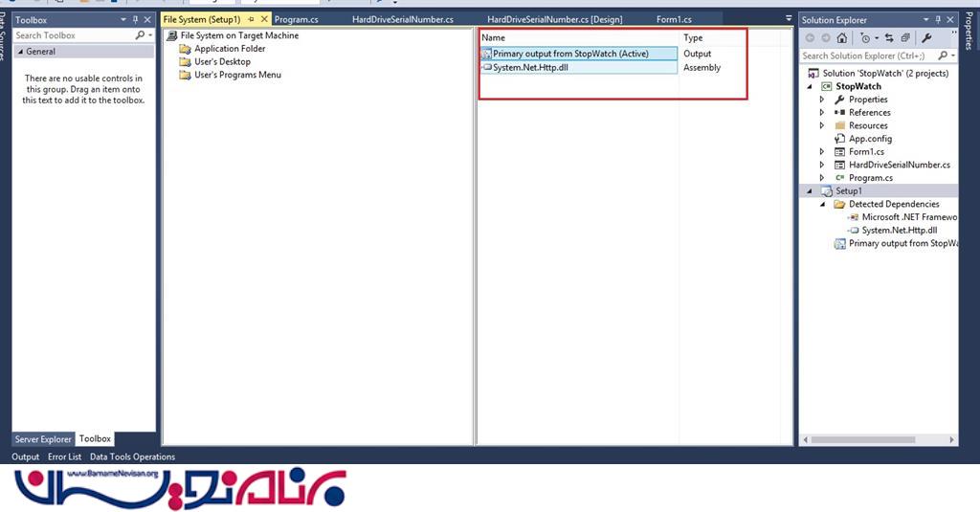Pin the Toolbox panel with the pushpin icon
The width and height of the screenshot is (980, 512).
tap(135, 20)
